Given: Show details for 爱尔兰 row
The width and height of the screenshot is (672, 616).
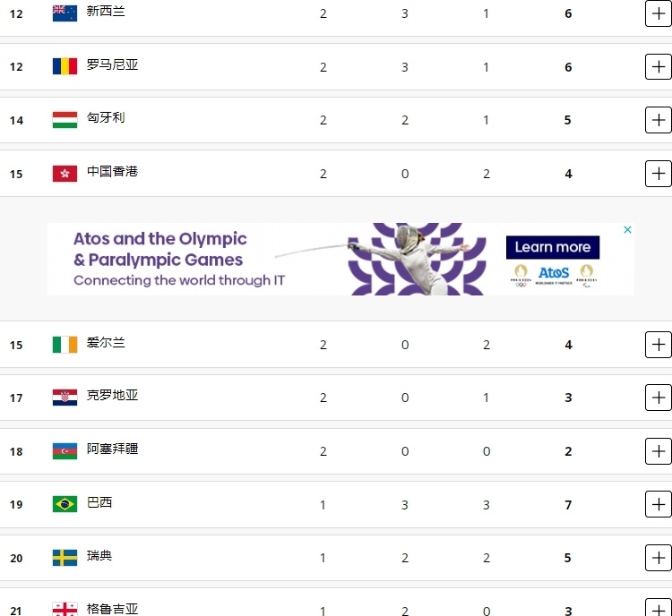Looking at the screenshot, I should 658,345.
